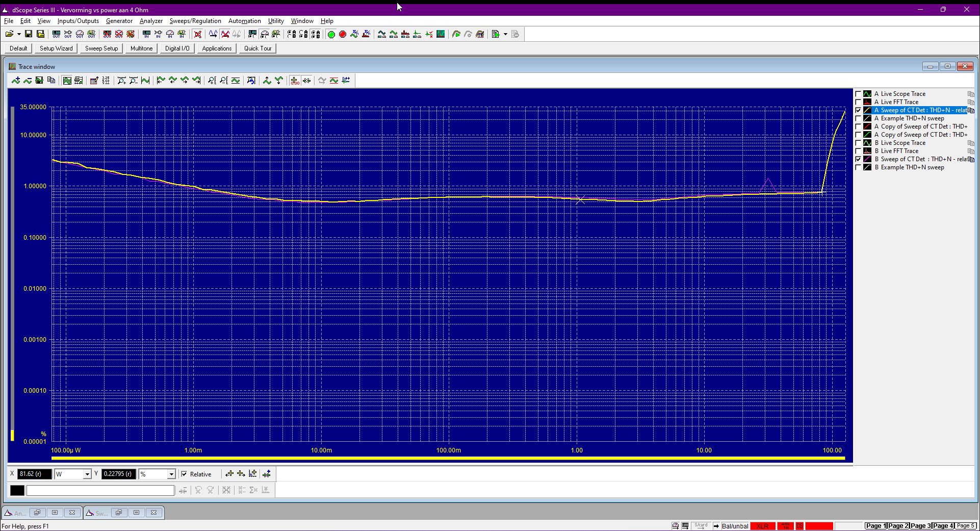Click the green Start sweep circle button

331,34
